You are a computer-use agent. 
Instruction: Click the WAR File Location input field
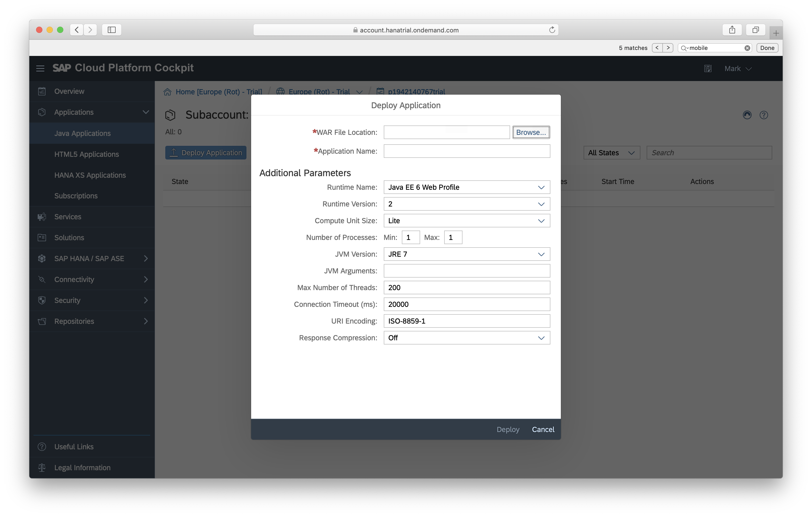[x=447, y=133]
